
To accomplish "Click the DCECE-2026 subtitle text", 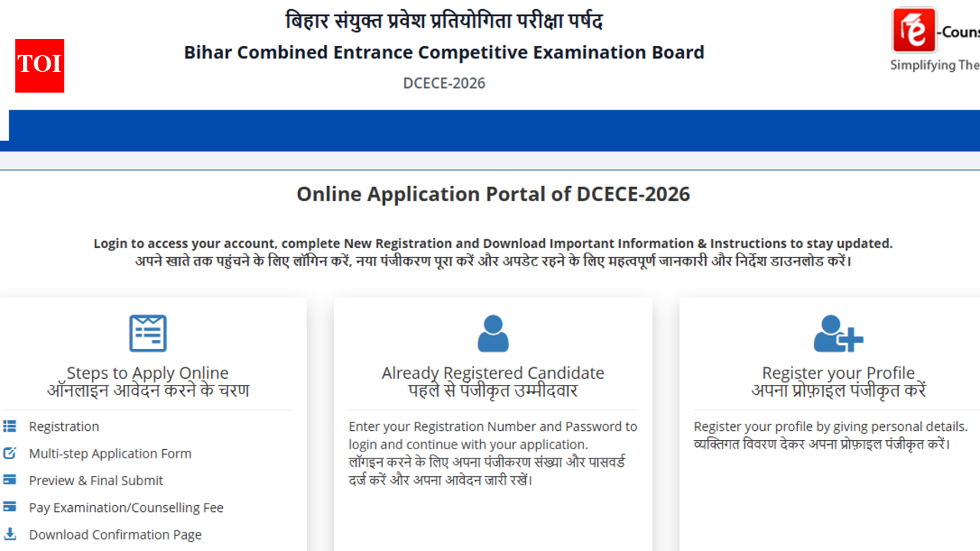I will (444, 83).
